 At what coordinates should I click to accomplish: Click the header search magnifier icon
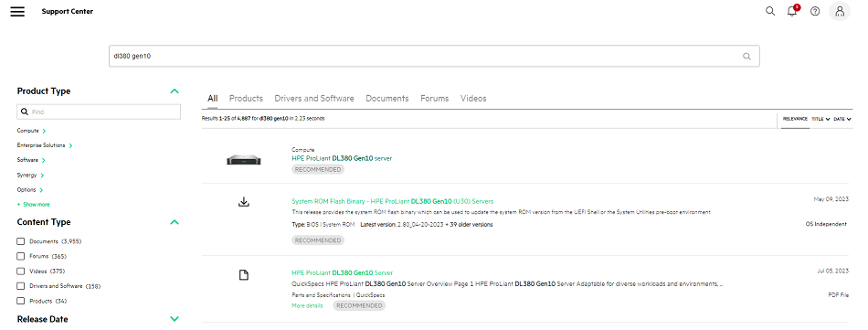point(770,11)
